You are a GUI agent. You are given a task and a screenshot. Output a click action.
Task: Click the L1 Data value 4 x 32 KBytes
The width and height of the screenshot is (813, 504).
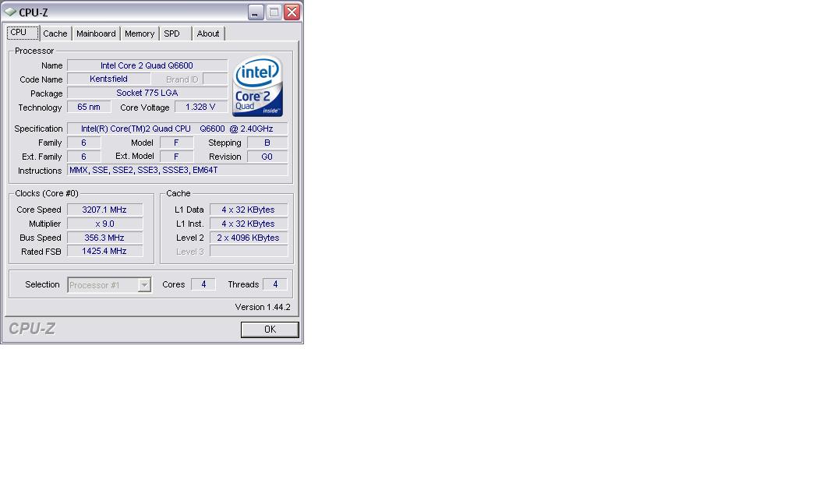[x=249, y=210]
